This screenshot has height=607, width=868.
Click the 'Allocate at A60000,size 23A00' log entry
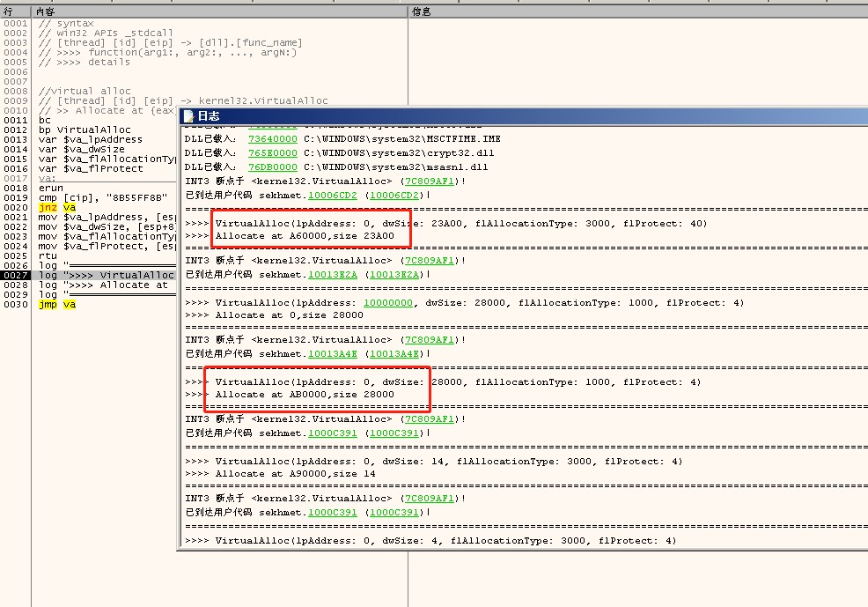click(311, 236)
